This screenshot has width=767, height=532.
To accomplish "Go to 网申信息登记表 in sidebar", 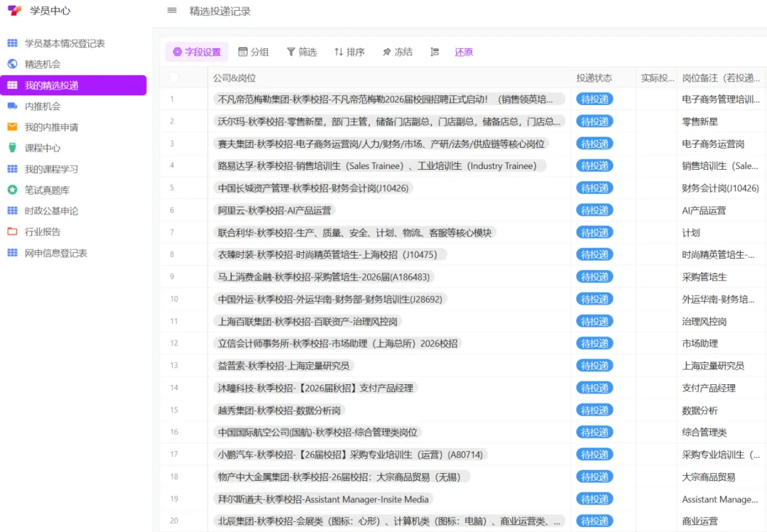I will 56,253.
